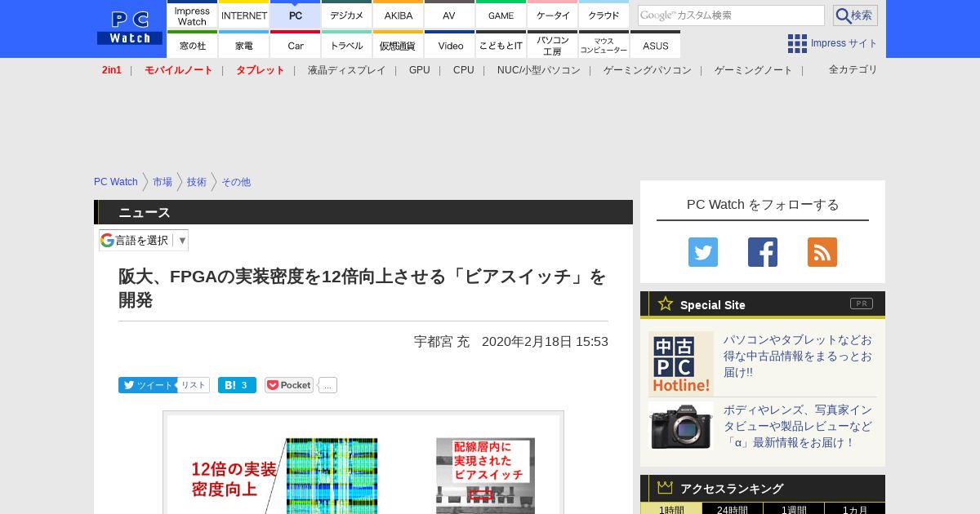Viewport: 980px width, 514px height.
Task: Go to the タブレット category
Action: [261, 70]
